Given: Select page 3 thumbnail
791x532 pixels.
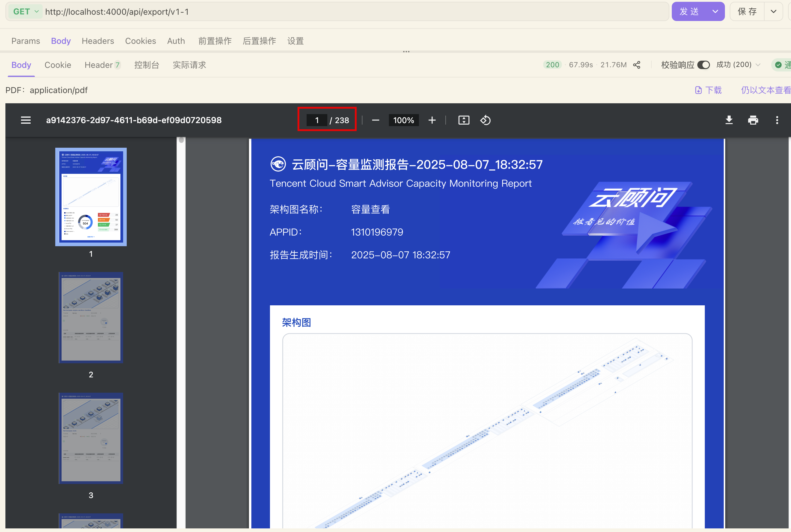Looking at the screenshot, I should point(91,438).
